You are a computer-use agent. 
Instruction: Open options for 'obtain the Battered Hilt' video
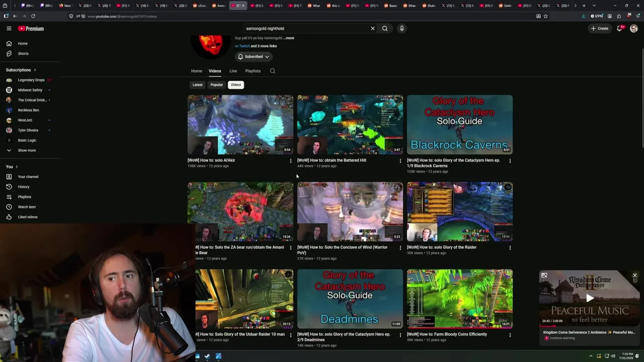(400, 161)
